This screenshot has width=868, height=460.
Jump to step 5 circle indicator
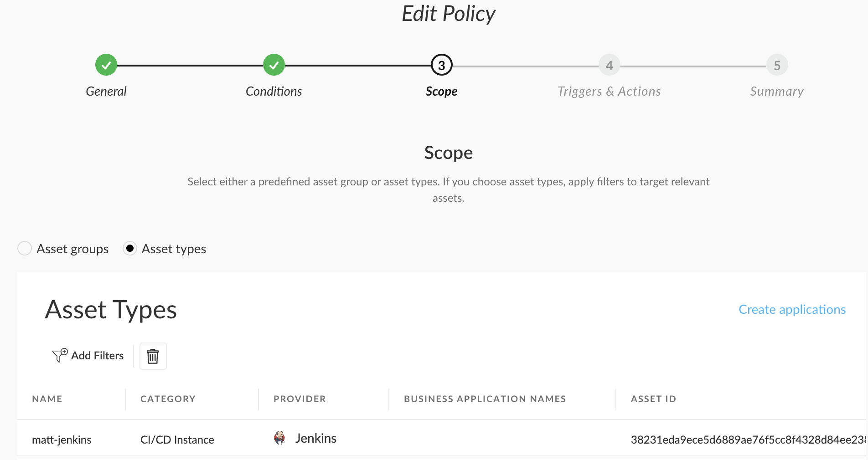pos(777,66)
